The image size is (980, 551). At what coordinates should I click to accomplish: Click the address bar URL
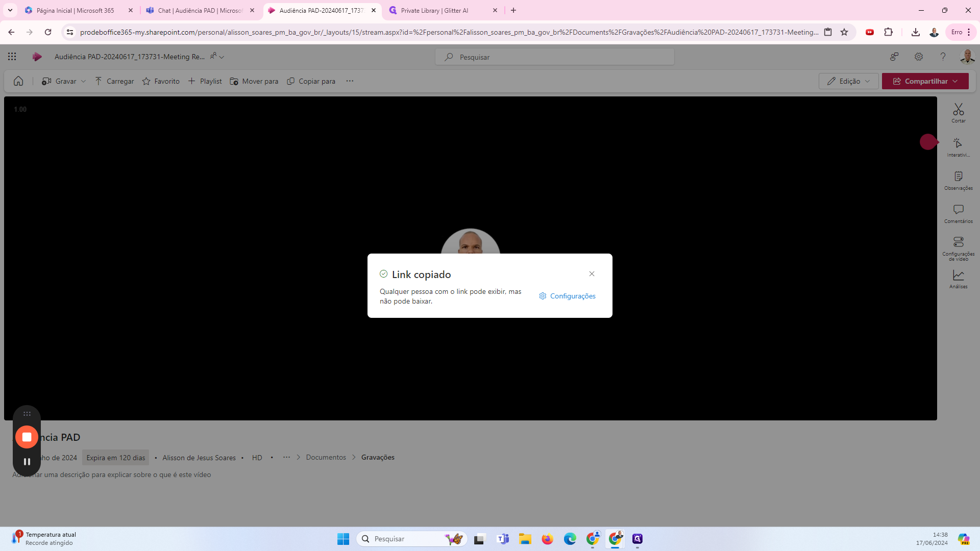click(x=449, y=32)
